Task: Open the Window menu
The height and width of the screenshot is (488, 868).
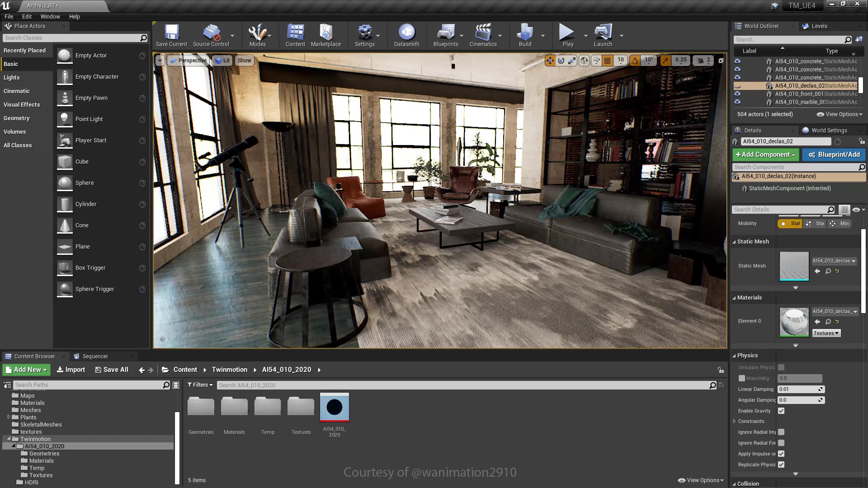Action: click(x=50, y=16)
